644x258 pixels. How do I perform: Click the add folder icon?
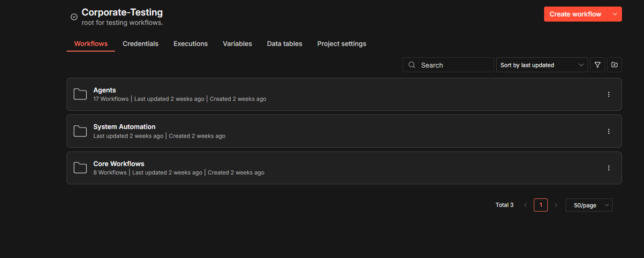(614, 65)
